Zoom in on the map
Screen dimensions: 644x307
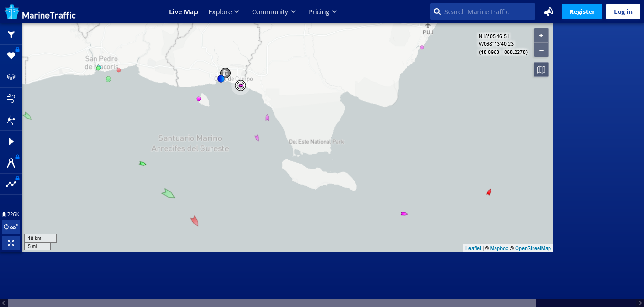pos(541,35)
